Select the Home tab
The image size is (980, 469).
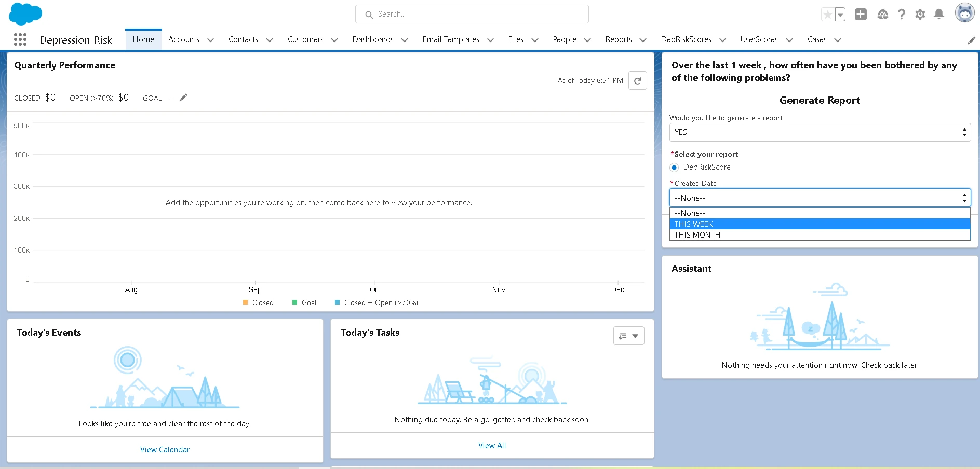[x=143, y=39]
